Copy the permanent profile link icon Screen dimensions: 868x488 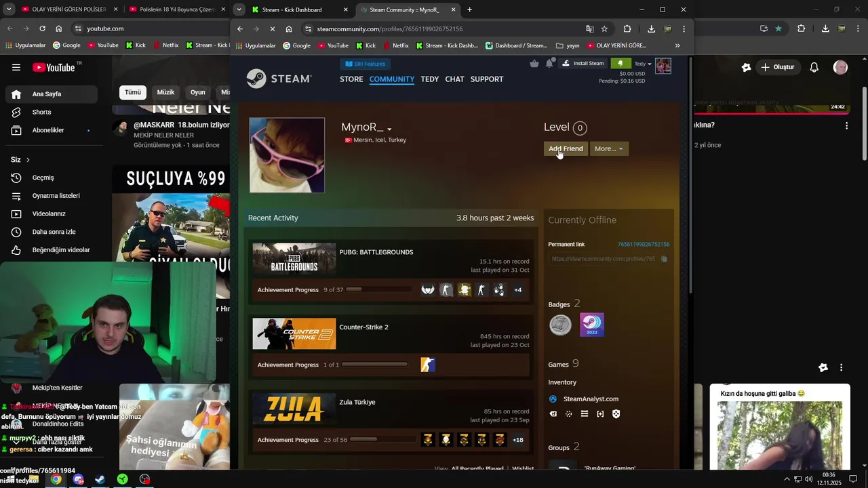pyautogui.click(x=664, y=259)
